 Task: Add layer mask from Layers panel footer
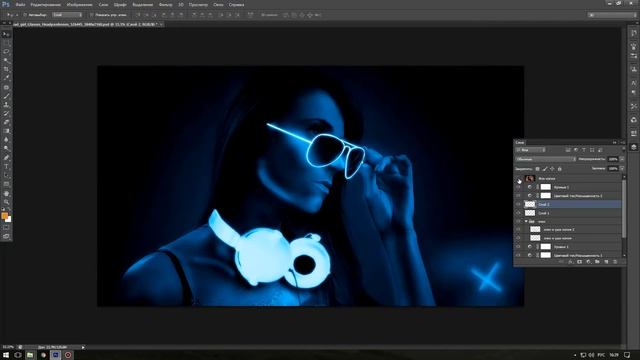click(579, 262)
